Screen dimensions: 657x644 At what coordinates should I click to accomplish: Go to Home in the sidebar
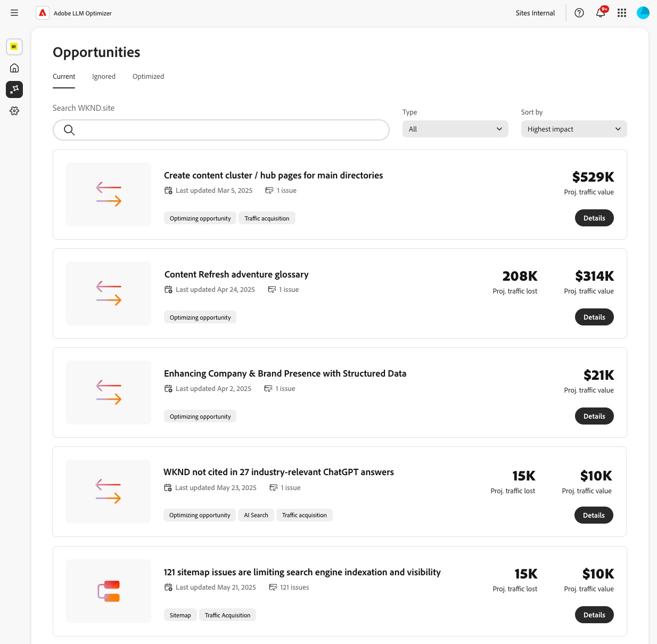[x=14, y=68]
